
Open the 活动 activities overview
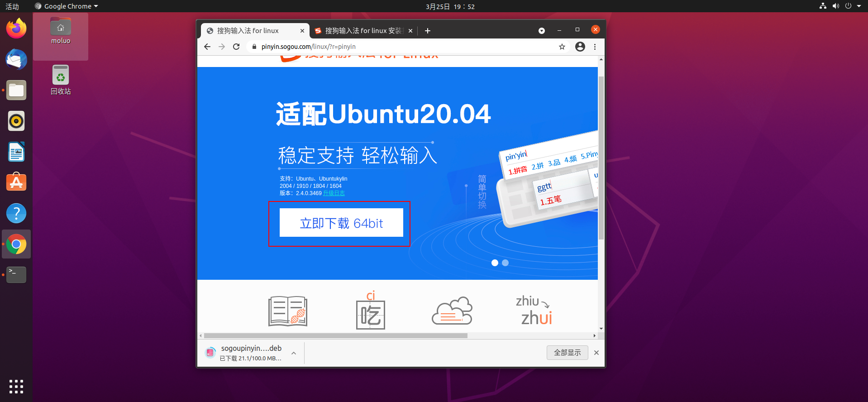tap(12, 6)
